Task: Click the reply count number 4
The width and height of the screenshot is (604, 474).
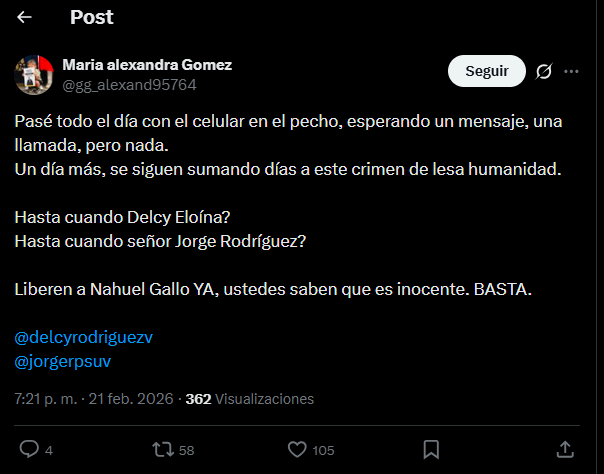Action: [x=49, y=450]
